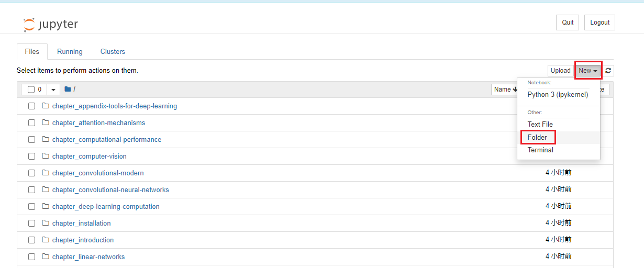Click the refresh file list icon

[608, 71]
